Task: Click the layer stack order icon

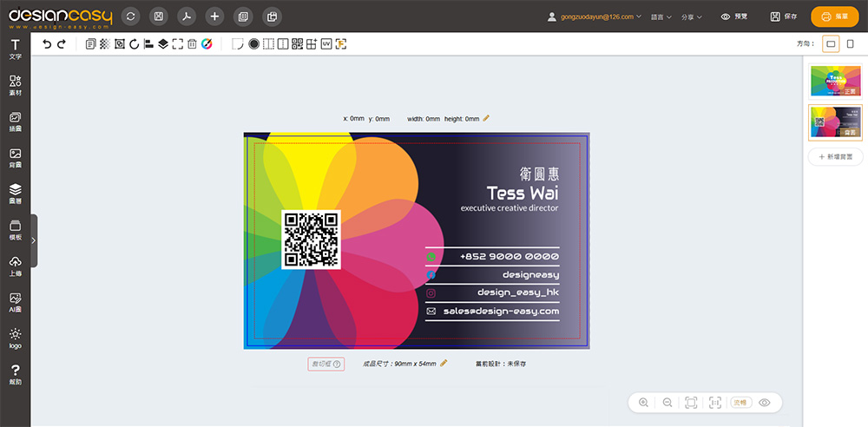Action: (163, 44)
